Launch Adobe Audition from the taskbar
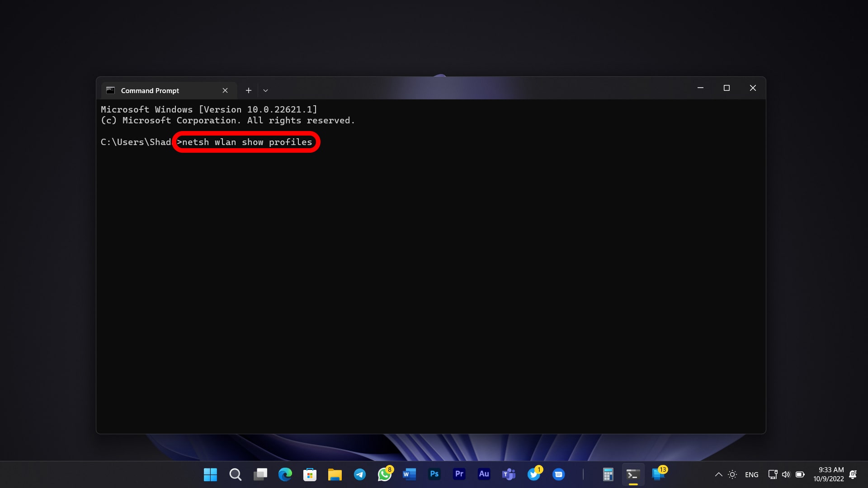 [x=484, y=474]
